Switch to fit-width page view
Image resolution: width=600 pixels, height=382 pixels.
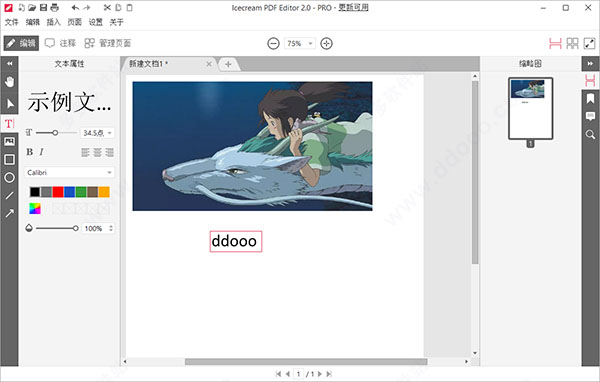(555, 43)
